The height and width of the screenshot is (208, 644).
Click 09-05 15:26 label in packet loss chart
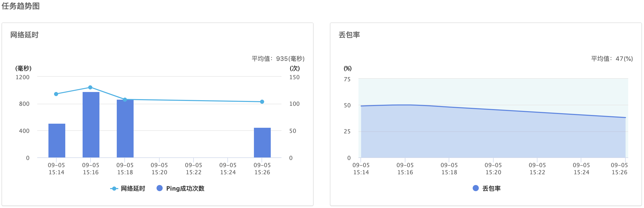620,169
